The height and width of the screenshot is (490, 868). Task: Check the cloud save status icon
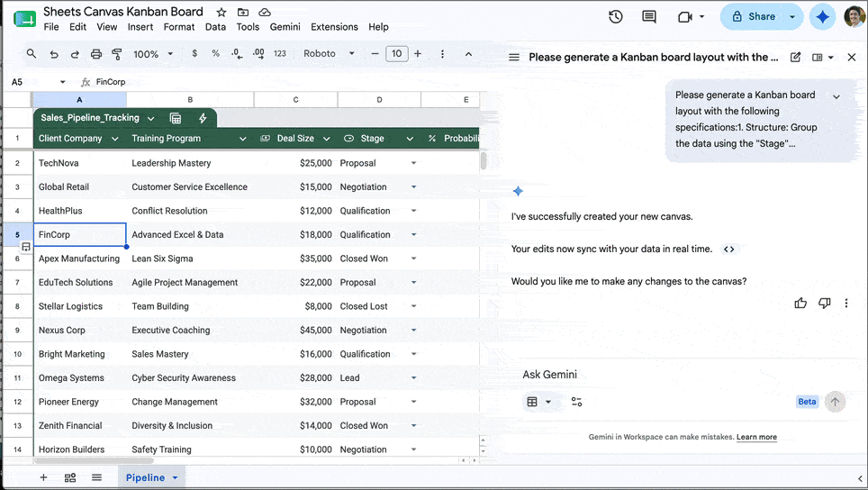point(265,13)
